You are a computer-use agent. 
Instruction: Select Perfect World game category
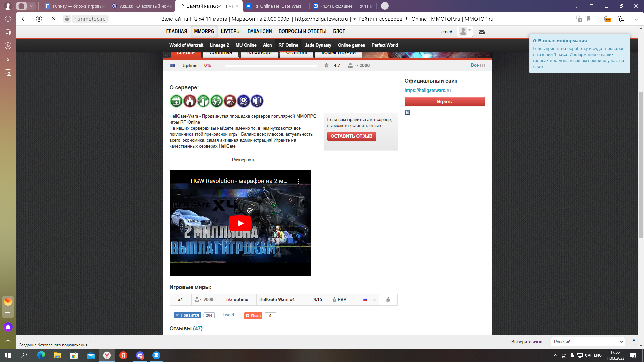pos(385,45)
